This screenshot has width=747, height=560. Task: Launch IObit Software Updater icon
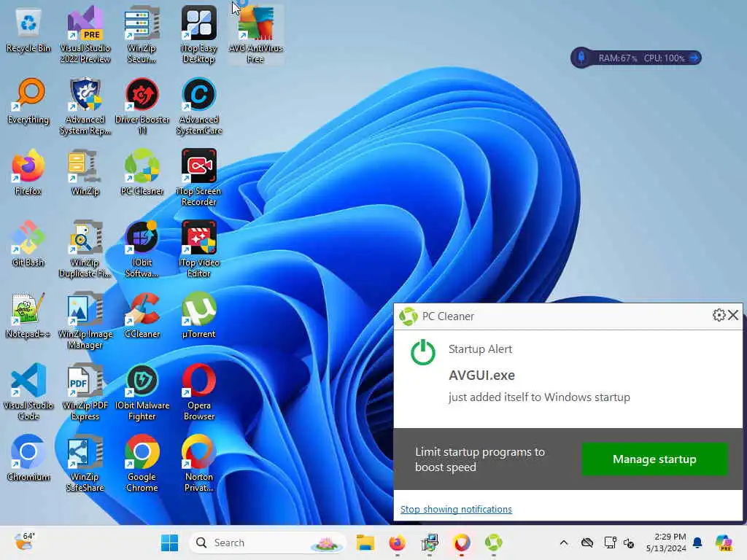pos(142,249)
